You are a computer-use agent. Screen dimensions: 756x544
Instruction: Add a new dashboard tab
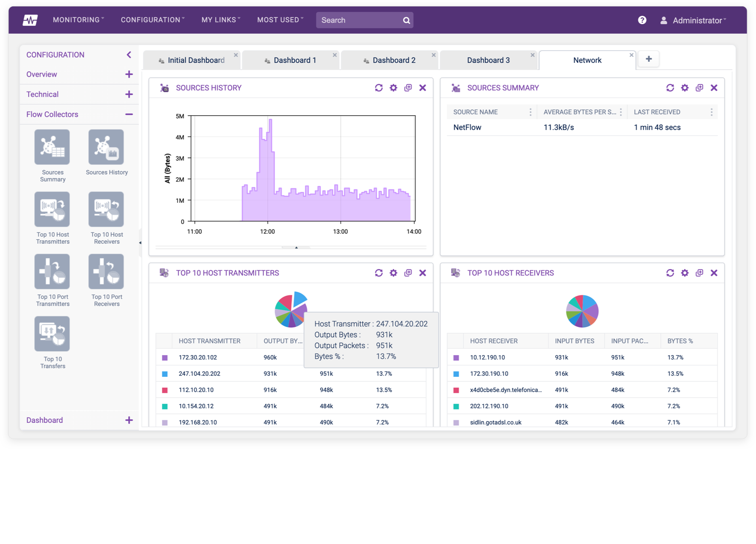[648, 58]
